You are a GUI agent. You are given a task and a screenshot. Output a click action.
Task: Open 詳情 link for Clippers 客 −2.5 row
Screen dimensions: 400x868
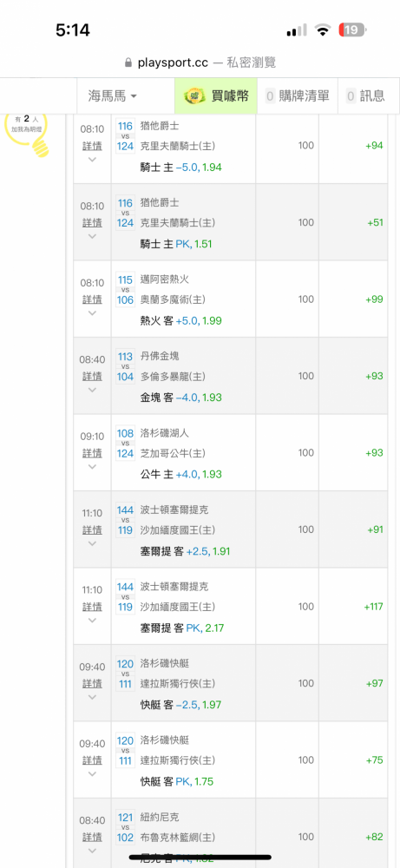tap(92, 684)
